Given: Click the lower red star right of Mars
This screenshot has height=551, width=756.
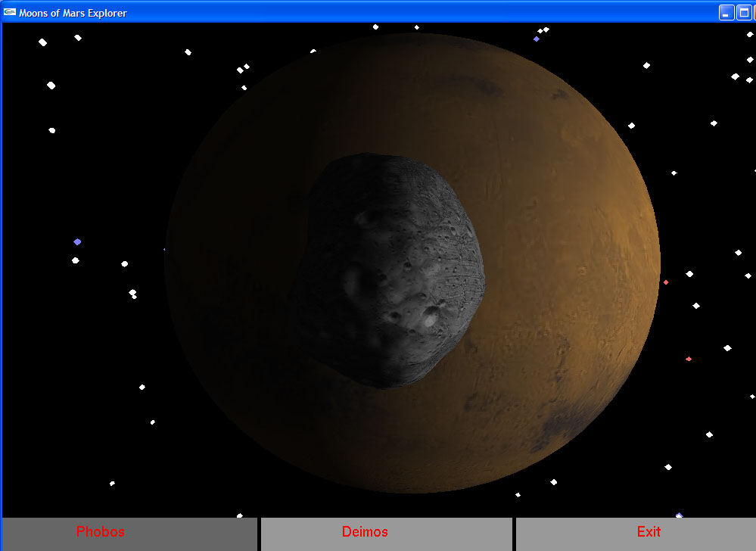Looking at the screenshot, I should [689, 359].
